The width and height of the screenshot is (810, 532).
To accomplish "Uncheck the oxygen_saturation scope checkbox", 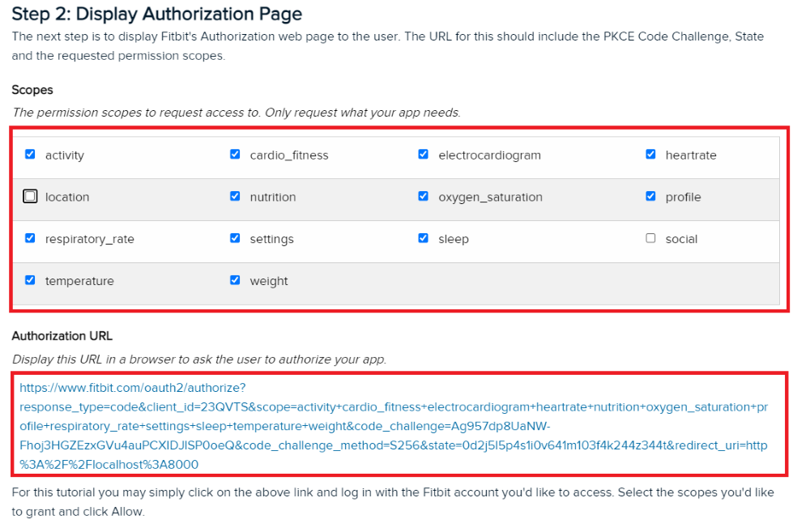I will click(423, 196).
